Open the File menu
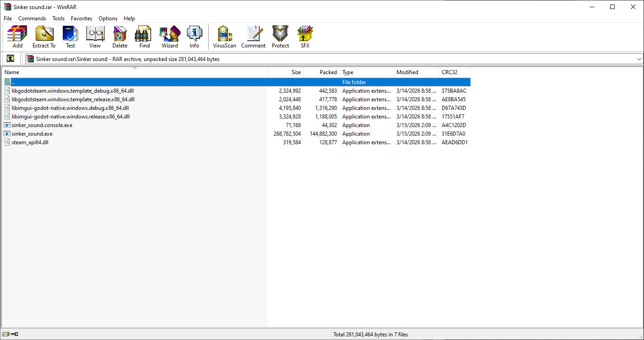The width and height of the screenshot is (644, 340). [x=8, y=19]
